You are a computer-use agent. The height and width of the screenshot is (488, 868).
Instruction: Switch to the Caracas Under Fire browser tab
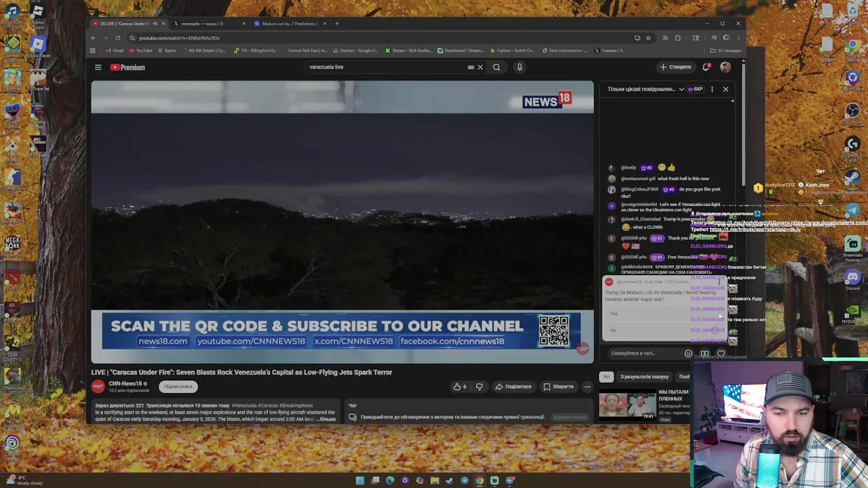pos(124,24)
